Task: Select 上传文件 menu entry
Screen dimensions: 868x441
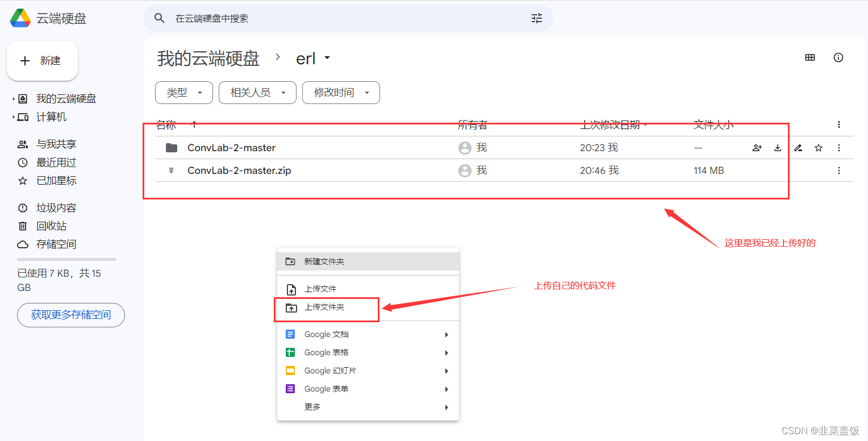Action: [x=368, y=289]
